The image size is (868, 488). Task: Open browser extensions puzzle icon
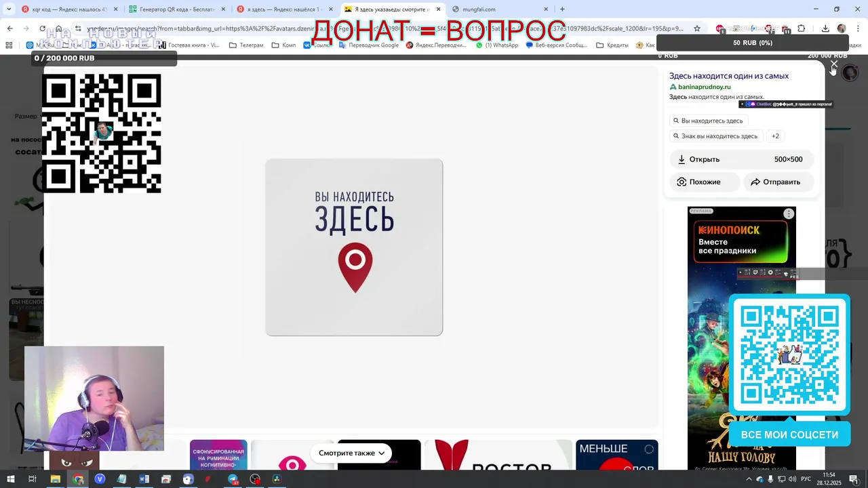802,28
